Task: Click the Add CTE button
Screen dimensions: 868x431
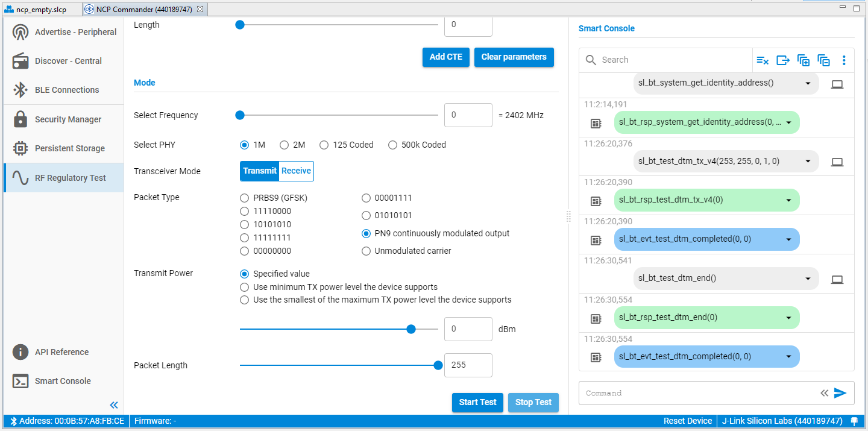Action: tap(445, 57)
